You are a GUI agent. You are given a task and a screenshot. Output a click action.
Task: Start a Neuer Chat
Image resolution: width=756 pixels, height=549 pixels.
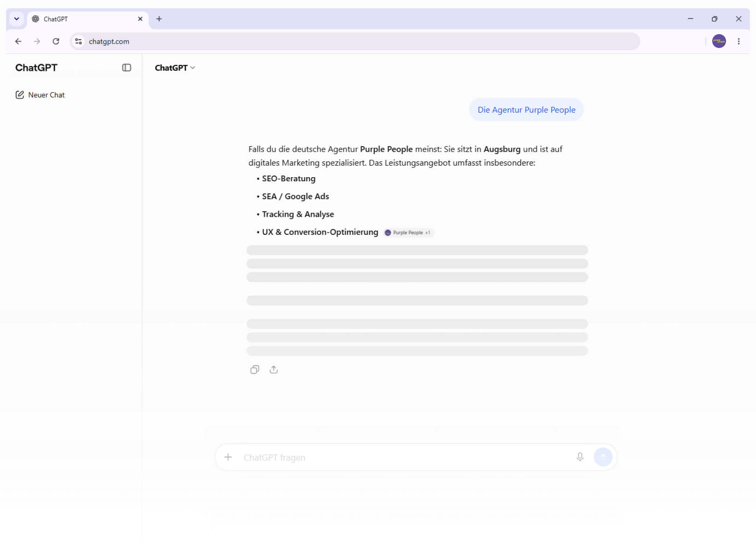pos(40,95)
